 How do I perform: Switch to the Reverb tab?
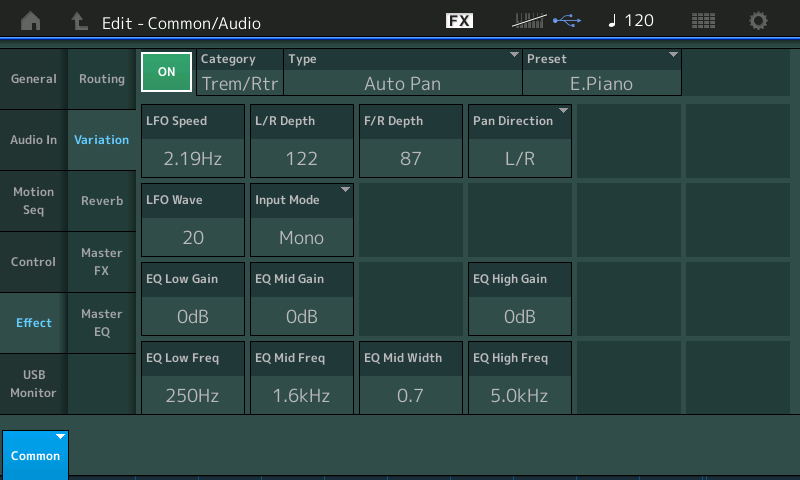(x=102, y=201)
